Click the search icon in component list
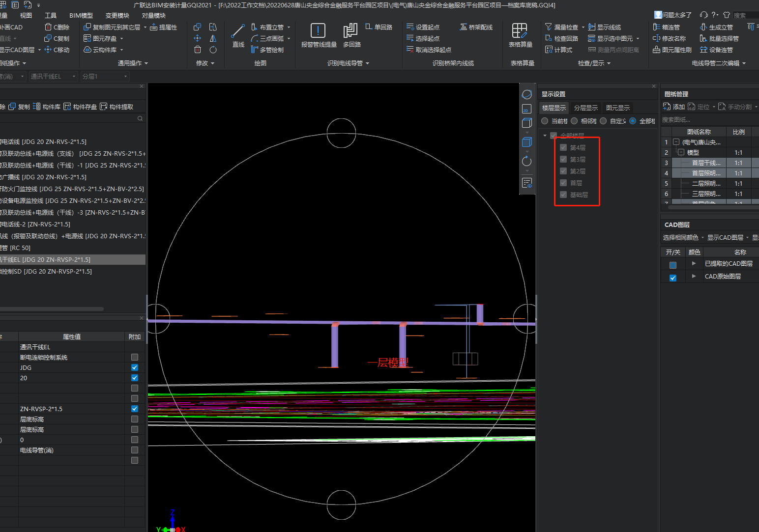This screenshot has height=532, width=759. pos(140,118)
